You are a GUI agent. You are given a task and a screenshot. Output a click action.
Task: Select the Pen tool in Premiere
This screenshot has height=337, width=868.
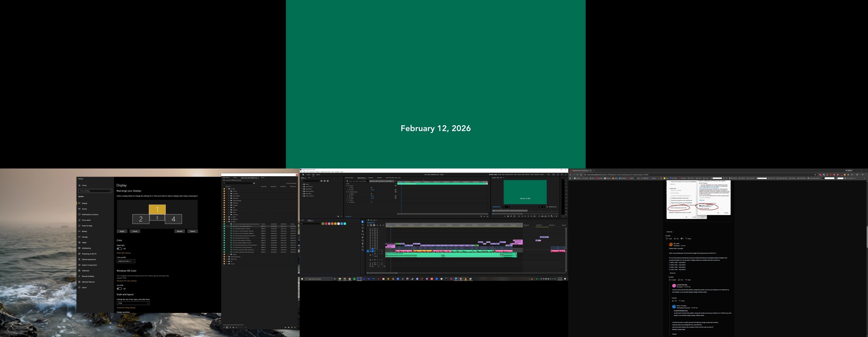(363, 237)
